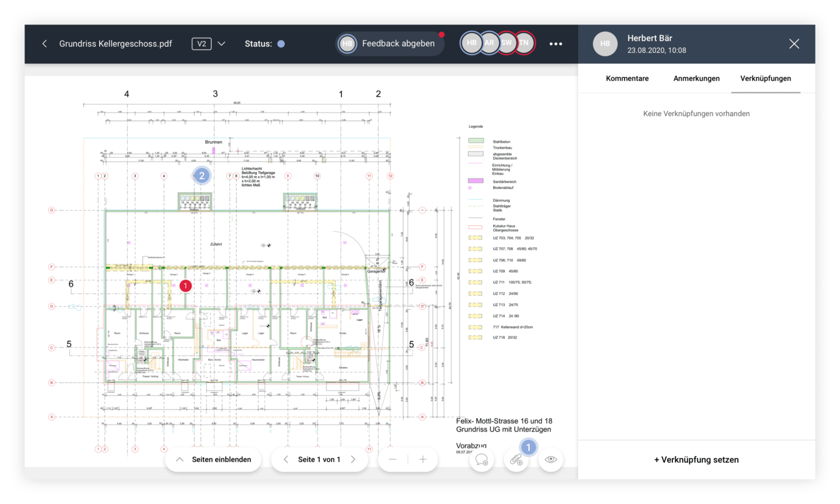Click + Verknüpfung setzen
The width and height of the screenshot is (840, 504).
[x=696, y=460]
